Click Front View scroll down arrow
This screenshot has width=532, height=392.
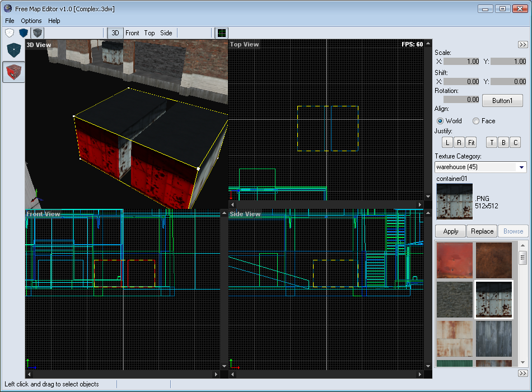pyautogui.click(x=224, y=366)
